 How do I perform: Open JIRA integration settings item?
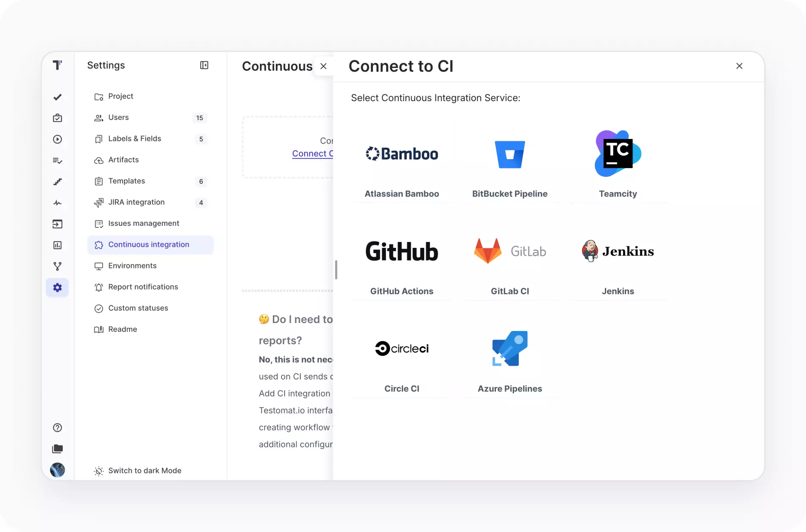tap(150, 202)
